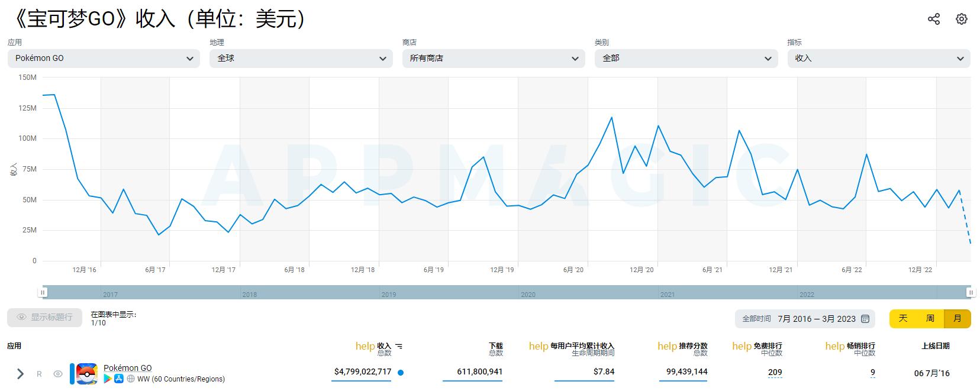Sort by 上线日期 column header
This screenshot has width=980, height=391.
coord(936,346)
